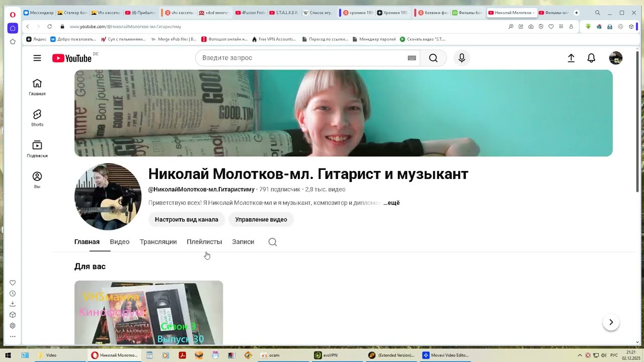The height and width of the screenshot is (362, 644).
Task: Open Opera sidebar three-dots more menu
Action: [x=13, y=336]
